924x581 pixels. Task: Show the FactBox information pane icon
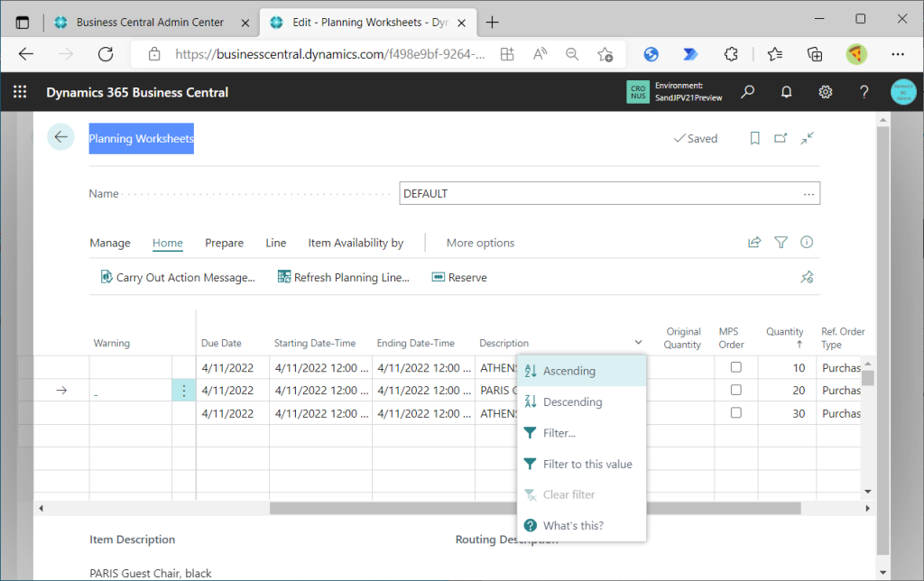pos(807,242)
